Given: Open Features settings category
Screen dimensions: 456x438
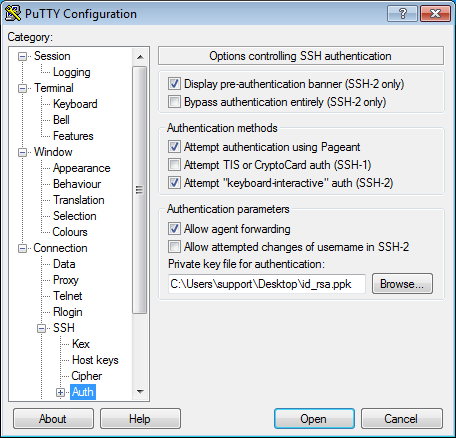Looking at the screenshot, I should pos(73,136).
